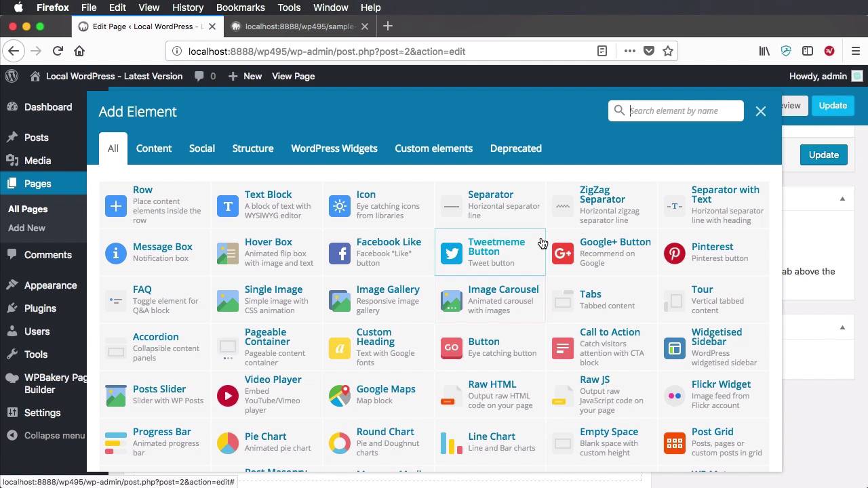The width and height of the screenshot is (868, 488).
Task: Show the Custom elements tab
Action: [x=434, y=148]
